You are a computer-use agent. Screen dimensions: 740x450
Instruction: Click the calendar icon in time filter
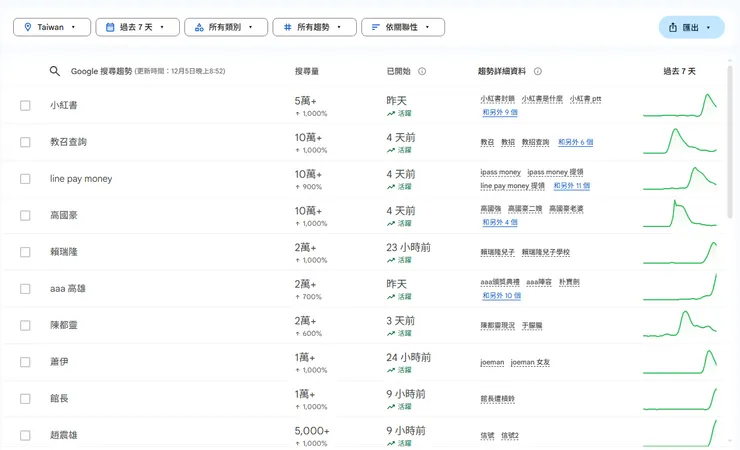point(110,27)
